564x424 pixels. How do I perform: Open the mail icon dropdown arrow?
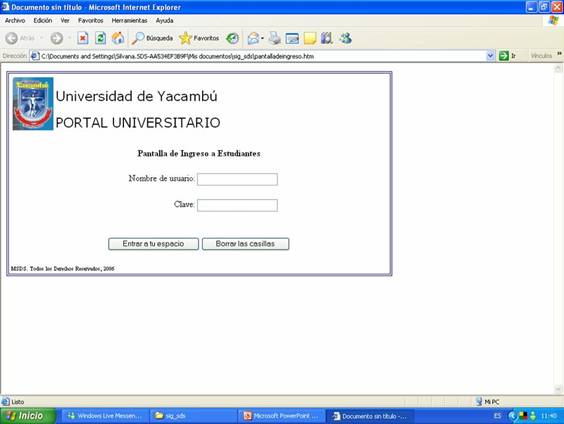[x=263, y=38]
